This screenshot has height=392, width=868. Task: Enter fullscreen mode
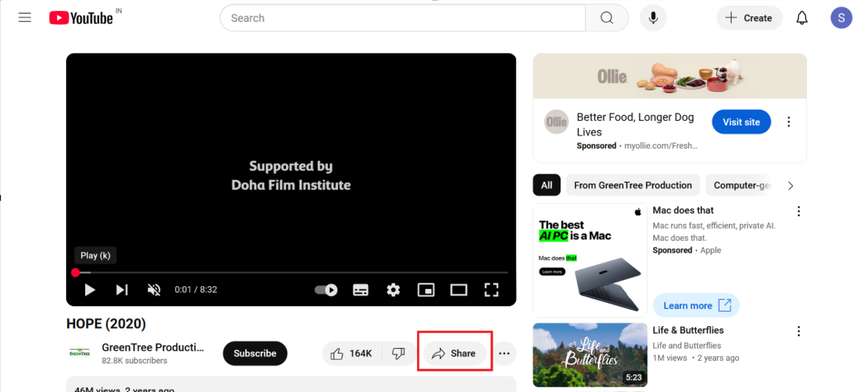pyautogui.click(x=491, y=289)
